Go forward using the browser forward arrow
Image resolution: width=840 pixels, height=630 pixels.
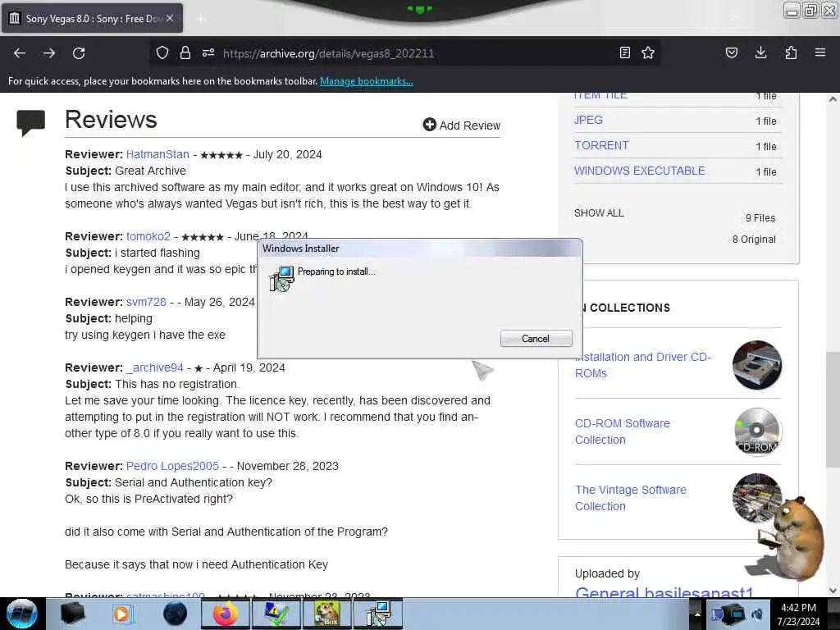(49, 53)
